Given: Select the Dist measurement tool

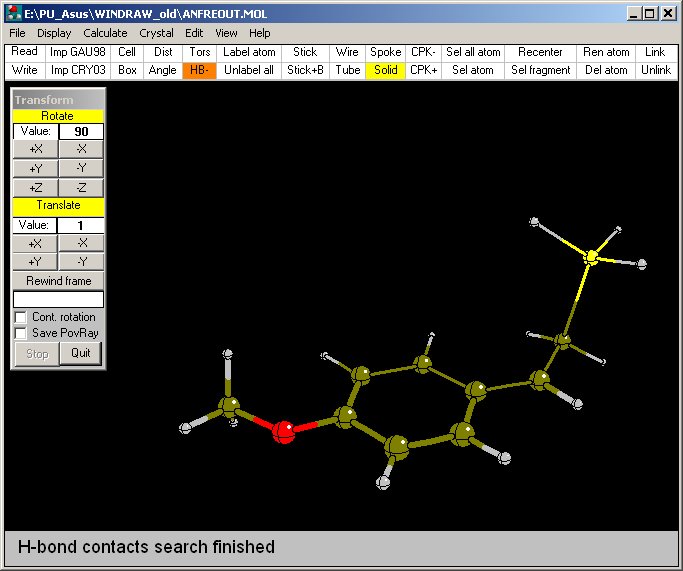Looking at the screenshot, I should (x=163, y=52).
